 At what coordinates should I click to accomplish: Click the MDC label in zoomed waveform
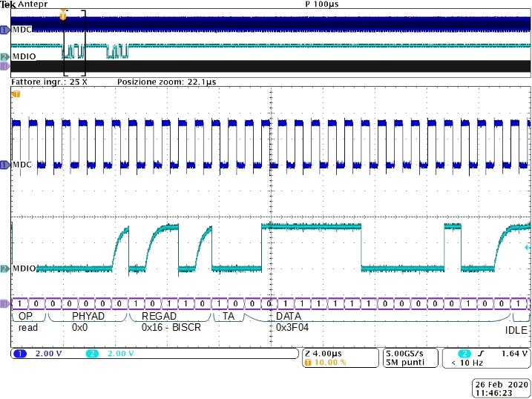point(22,165)
